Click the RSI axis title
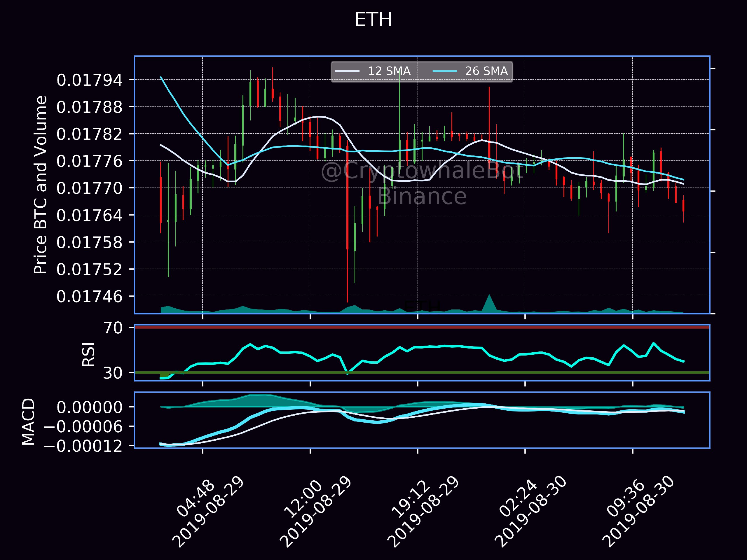The image size is (747, 560). pyautogui.click(x=88, y=354)
